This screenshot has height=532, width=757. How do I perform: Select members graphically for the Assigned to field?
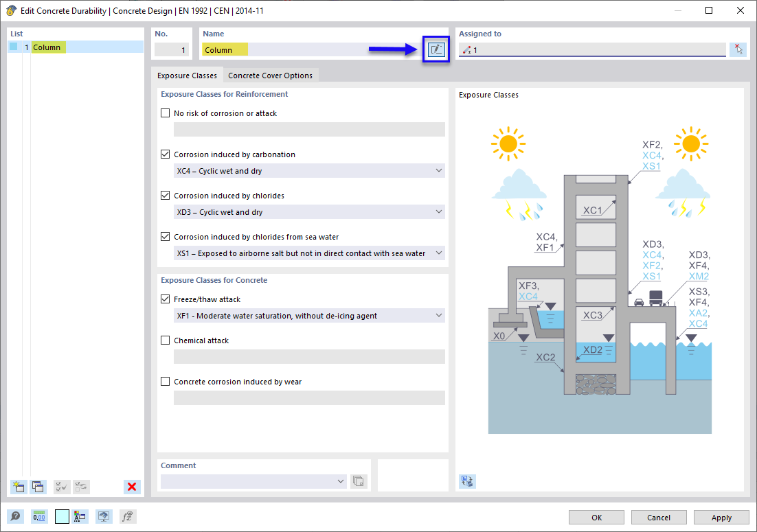pos(738,49)
